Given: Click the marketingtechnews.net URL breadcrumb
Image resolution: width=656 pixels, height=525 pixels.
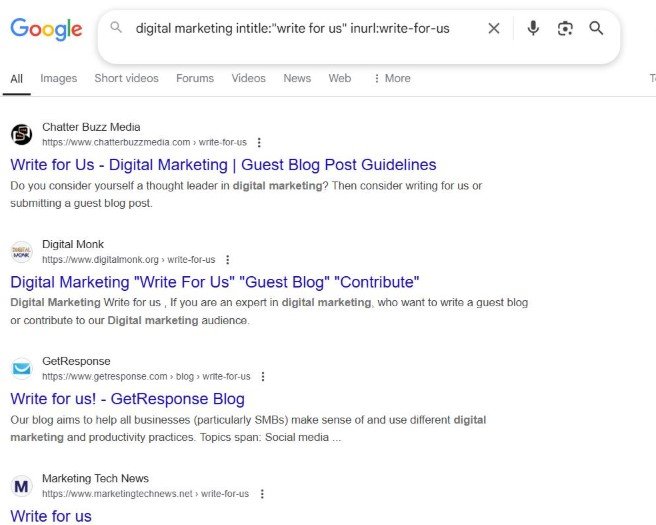Looking at the screenshot, I should [x=145, y=494].
